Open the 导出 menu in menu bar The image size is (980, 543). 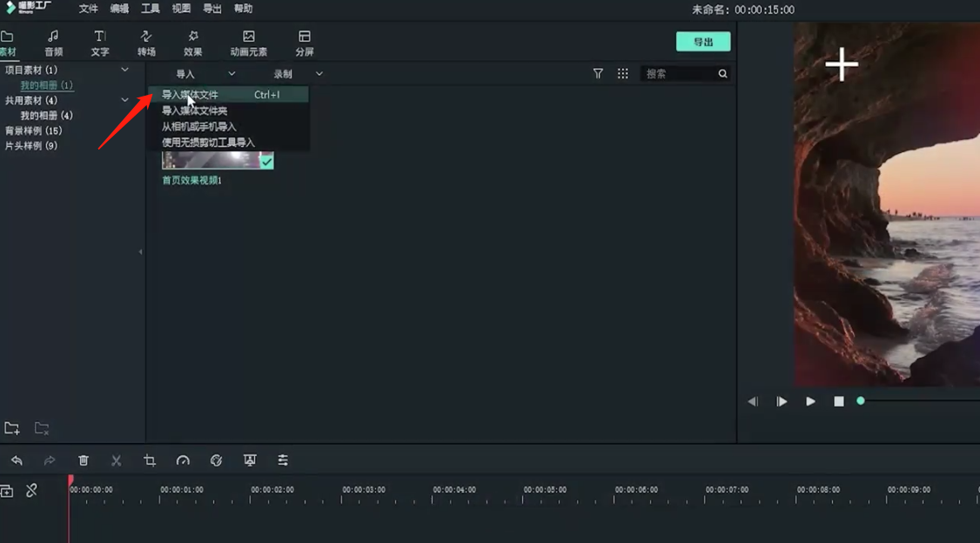tap(212, 9)
